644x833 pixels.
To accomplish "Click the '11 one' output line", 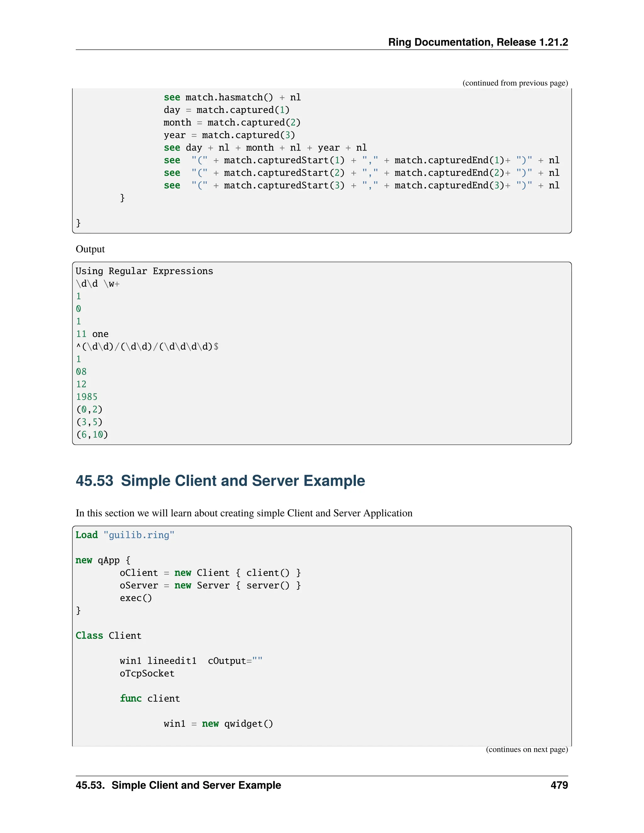I will (x=92, y=334).
